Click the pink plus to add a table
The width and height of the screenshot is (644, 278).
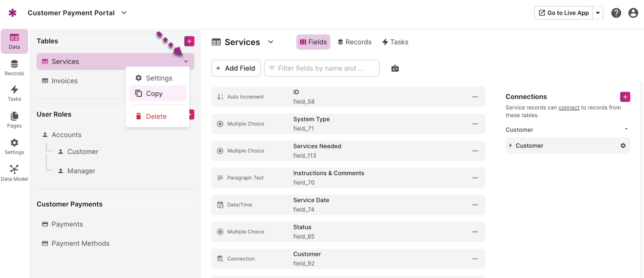(x=189, y=41)
